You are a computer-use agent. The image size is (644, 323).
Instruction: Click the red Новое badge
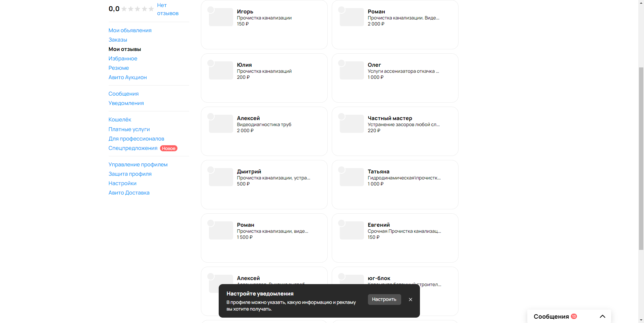coord(169,148)
